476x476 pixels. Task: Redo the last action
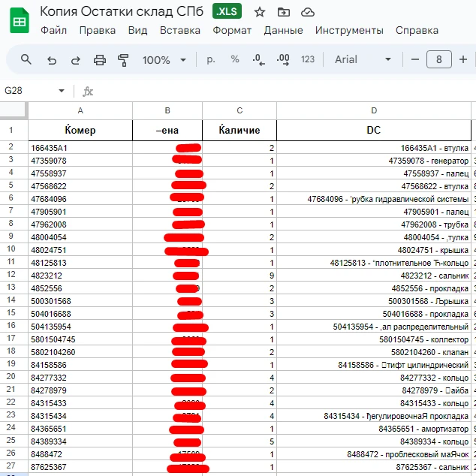coord(76,60)
